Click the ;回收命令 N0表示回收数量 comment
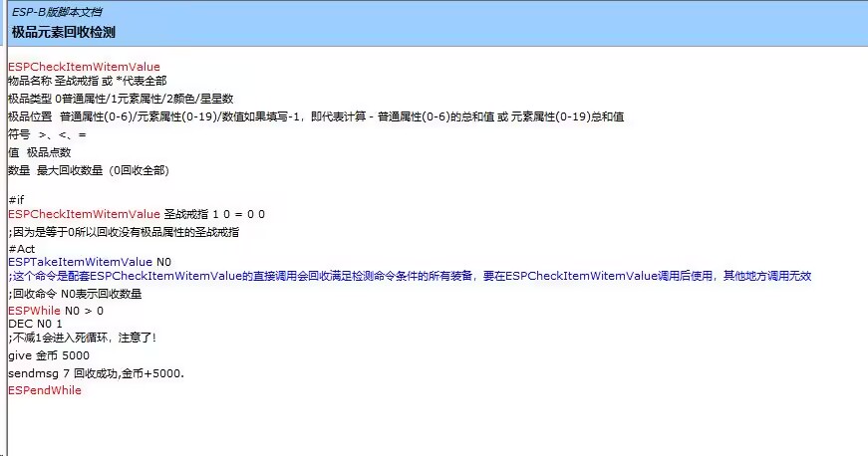Viewport: 868px width, 456px height. pyautogui.click(x=75, y=294)
